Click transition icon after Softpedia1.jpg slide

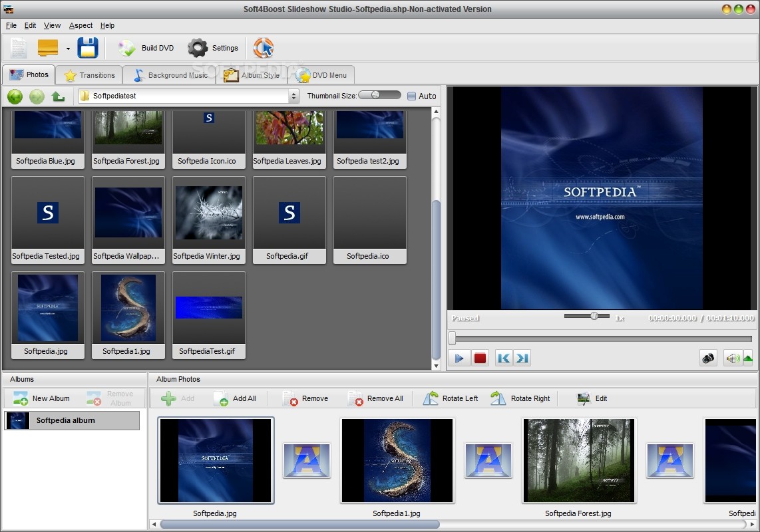tap(488, 460)
